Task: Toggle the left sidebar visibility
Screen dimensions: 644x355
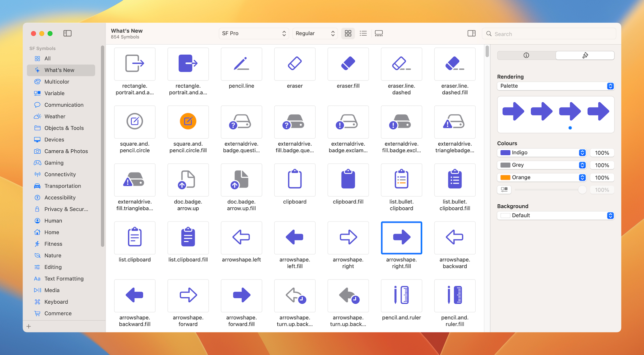Action: pos(67,33)
